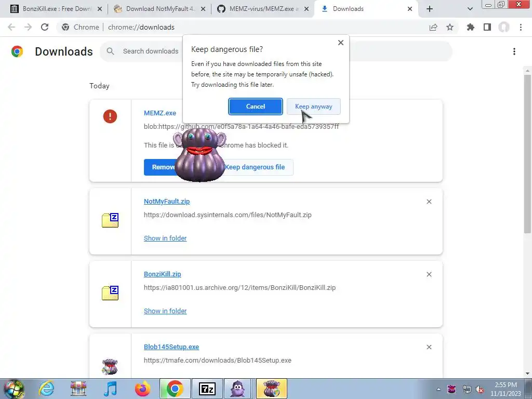Close the Download NotMyFault tab
This screenshot has height=399, width=532.
pos(203,9)
